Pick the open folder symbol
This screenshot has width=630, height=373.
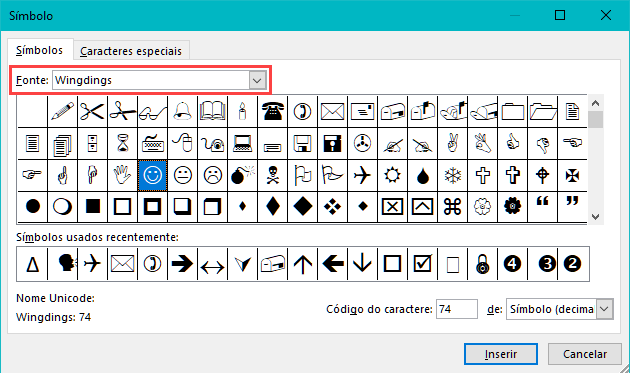(x=542, y=111)
